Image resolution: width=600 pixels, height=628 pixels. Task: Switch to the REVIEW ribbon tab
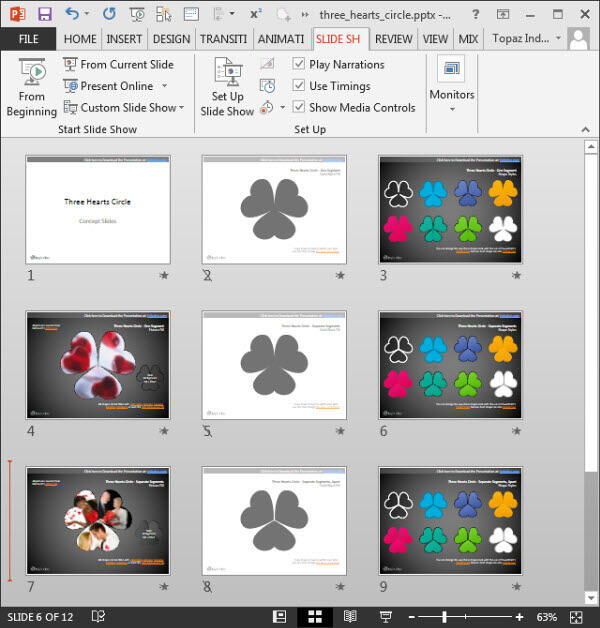(x=393, y=39)
